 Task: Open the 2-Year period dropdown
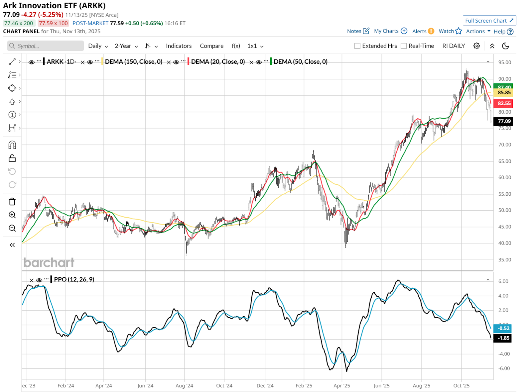(126, 46)
